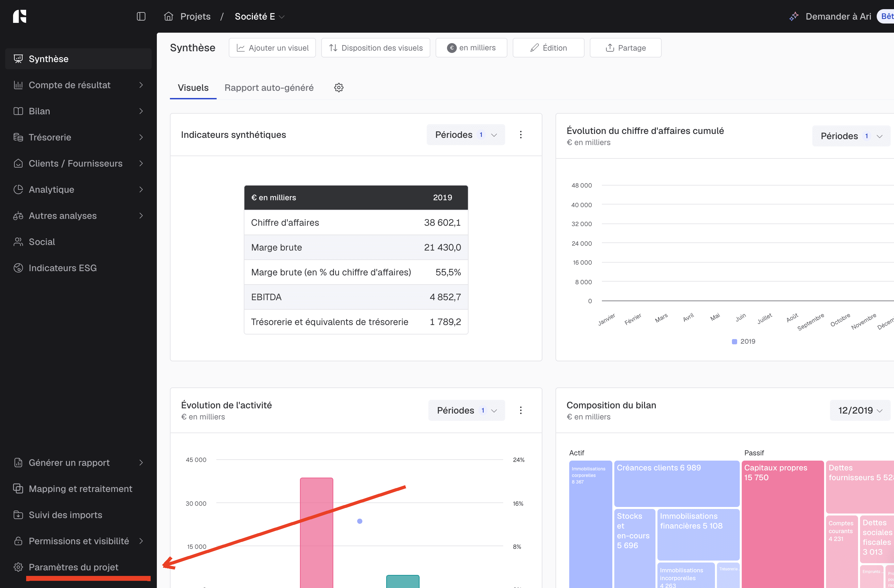Click the Clients / Fournisseurs icon
Screen dimensions: 894x588
[18, 163]
